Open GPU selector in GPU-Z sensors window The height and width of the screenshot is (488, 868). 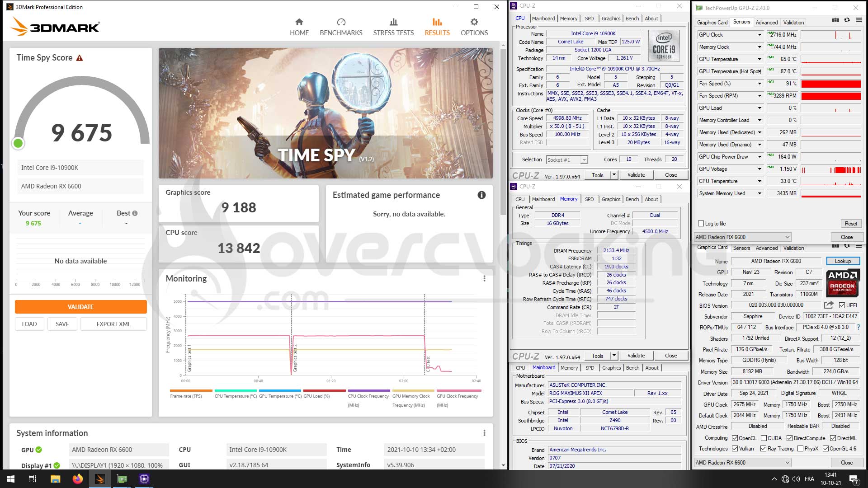[x=742, y=237]
